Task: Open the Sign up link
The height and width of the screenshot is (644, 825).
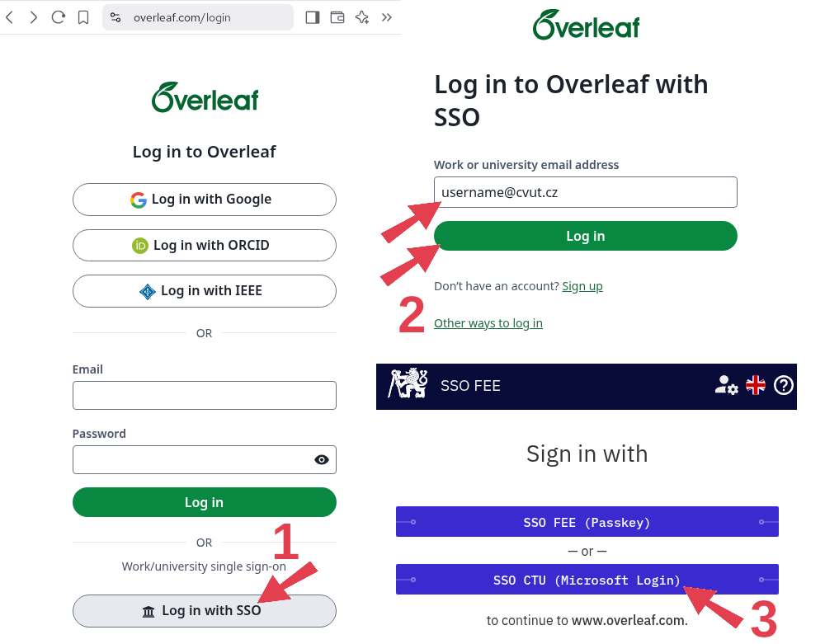Action: [x=582, y=286]
